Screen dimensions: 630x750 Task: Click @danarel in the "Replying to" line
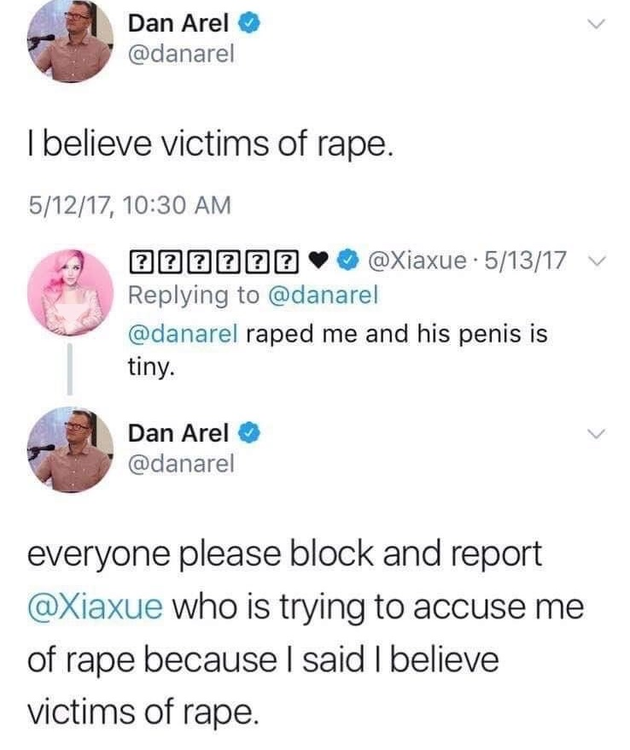323,295
